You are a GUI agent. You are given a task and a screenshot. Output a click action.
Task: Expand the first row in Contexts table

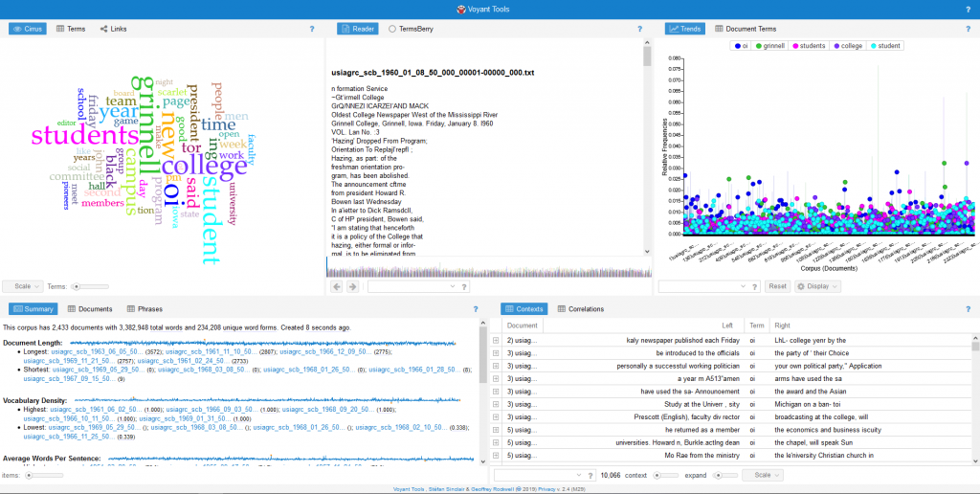496,340
